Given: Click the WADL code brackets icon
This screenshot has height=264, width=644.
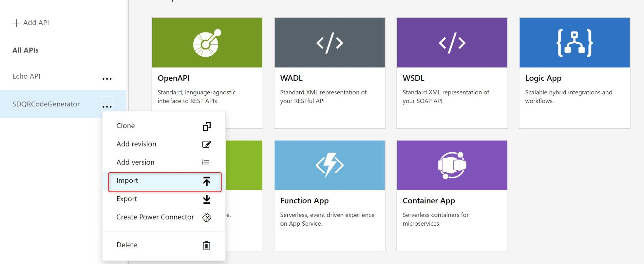Looking at the screenshot, I should click(330, 43).
